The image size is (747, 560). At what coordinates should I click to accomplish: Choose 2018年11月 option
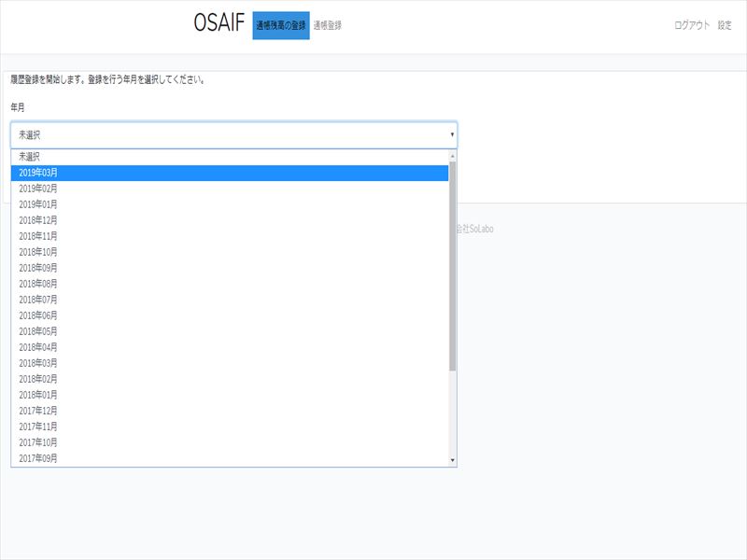230,236
